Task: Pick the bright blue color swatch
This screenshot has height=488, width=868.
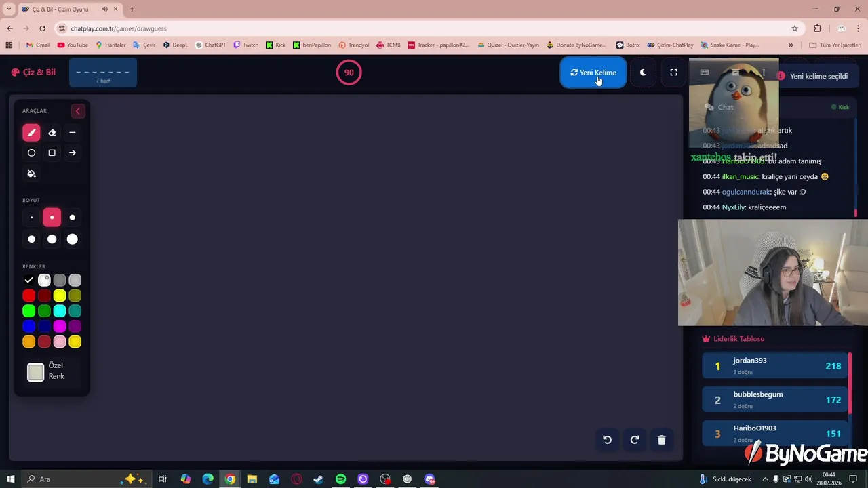Action: pyautogui.click(x=28, y=327)
